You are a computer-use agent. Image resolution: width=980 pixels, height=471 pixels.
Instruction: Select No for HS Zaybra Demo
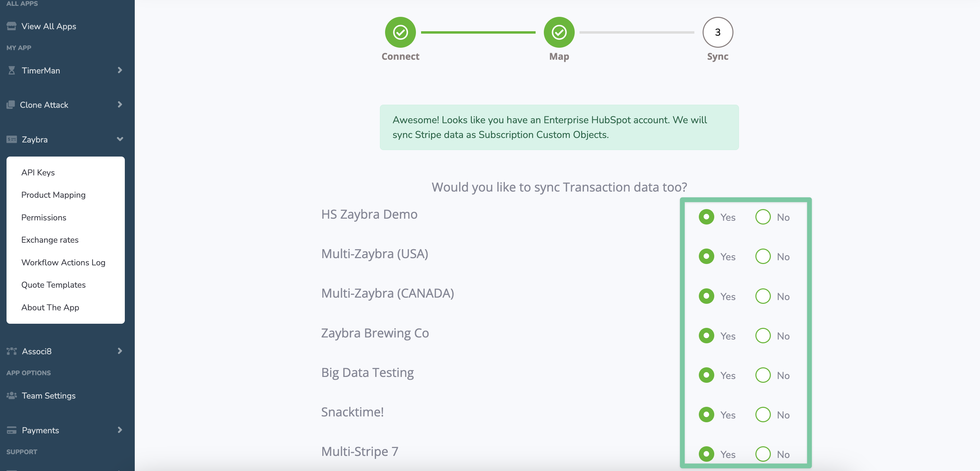[763, 217]
